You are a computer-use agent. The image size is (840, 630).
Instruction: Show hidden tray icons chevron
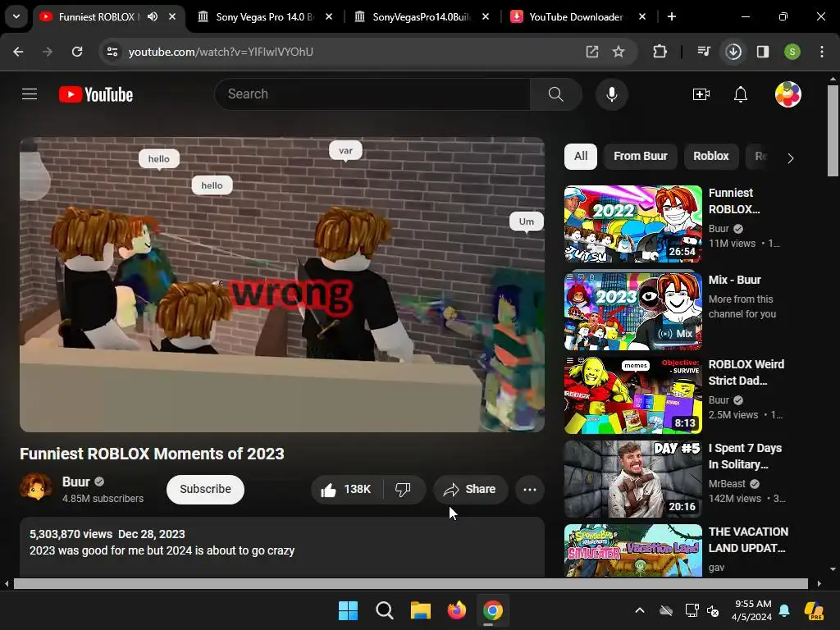640,610
